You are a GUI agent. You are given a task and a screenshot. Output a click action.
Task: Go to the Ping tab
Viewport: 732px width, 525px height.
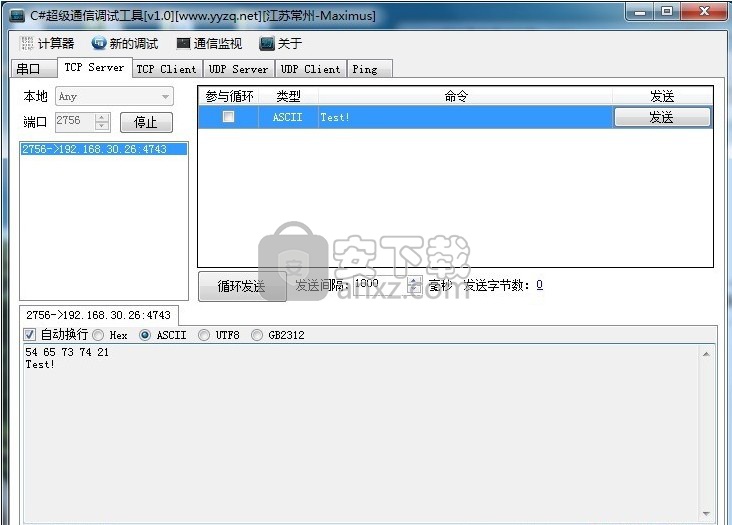pyautogui.click(x=369, y=69)
